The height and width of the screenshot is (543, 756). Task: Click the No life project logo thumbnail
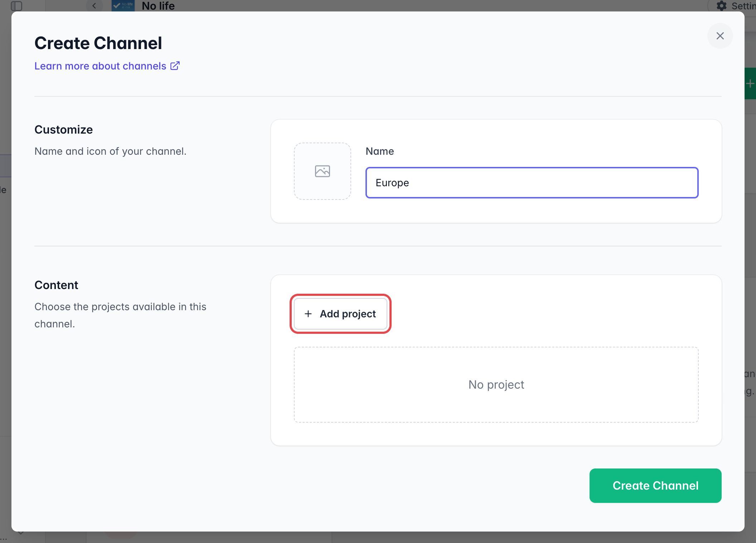pos(123,6)
